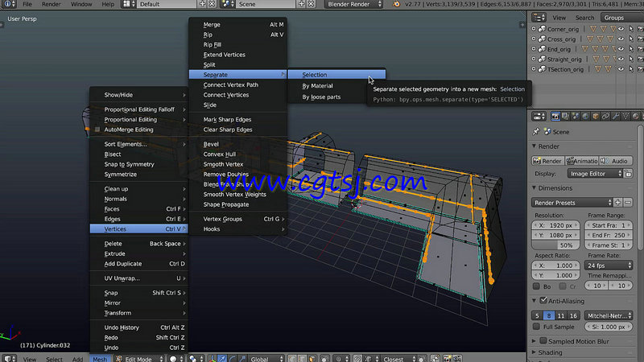Toggle the Anti-Aliasing checkbox
This screenshot has height=362, width=644.
coord(543,300)
